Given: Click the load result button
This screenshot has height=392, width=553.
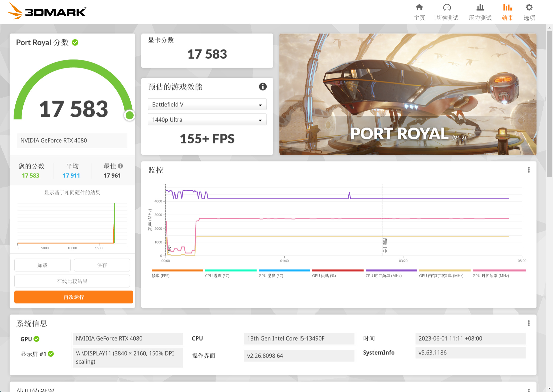Looking at the screenshot, I should click(43, 265).
